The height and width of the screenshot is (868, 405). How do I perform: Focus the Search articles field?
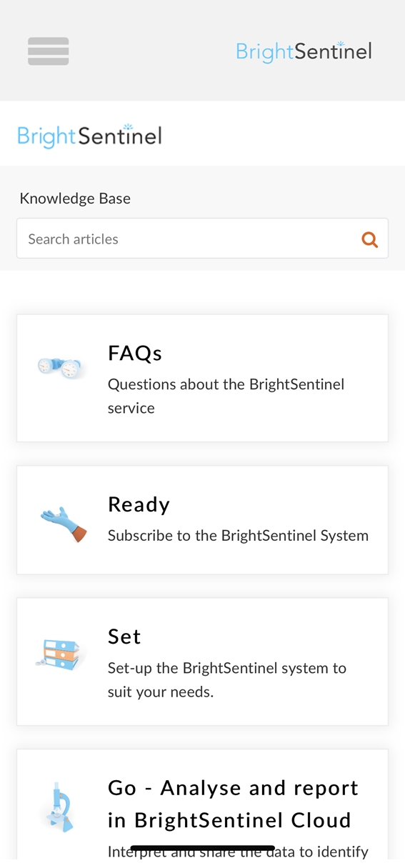pyautogui.click(x=202, y=239)
